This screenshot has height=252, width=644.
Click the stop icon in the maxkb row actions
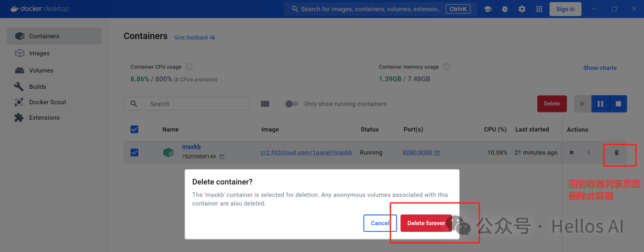pos(571,153)
